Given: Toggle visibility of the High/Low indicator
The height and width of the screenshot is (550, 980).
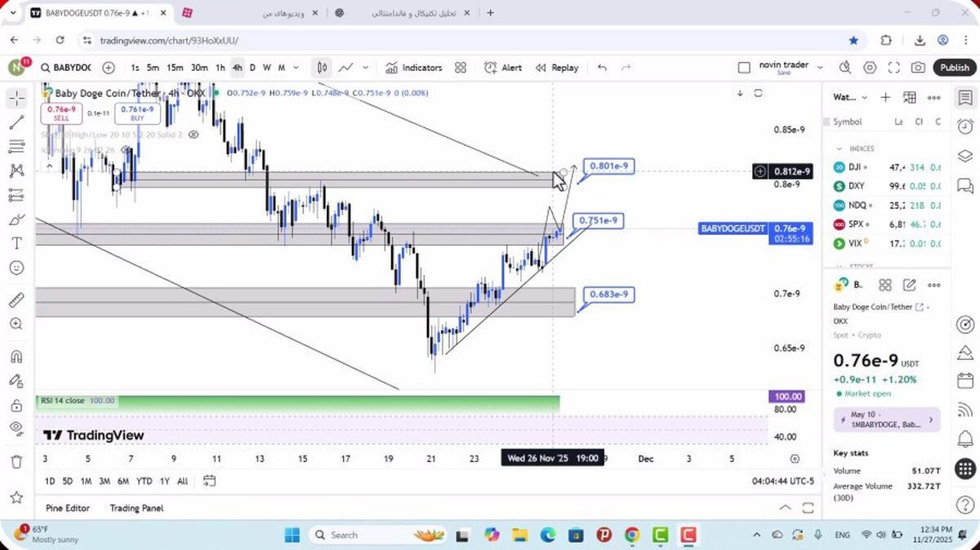Looking at the screenshot, I should tap(194, 135).
